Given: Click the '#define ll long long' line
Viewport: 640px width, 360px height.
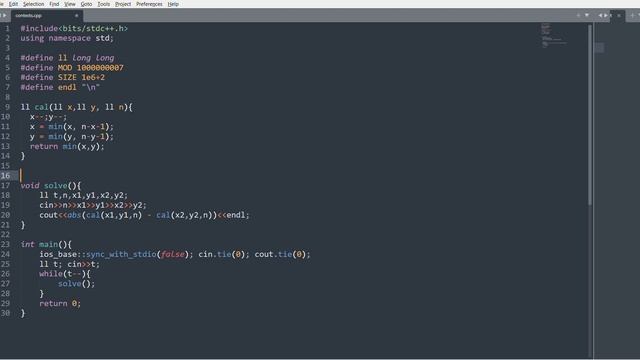Looking at the screenshot, I should tap(67, 58).
